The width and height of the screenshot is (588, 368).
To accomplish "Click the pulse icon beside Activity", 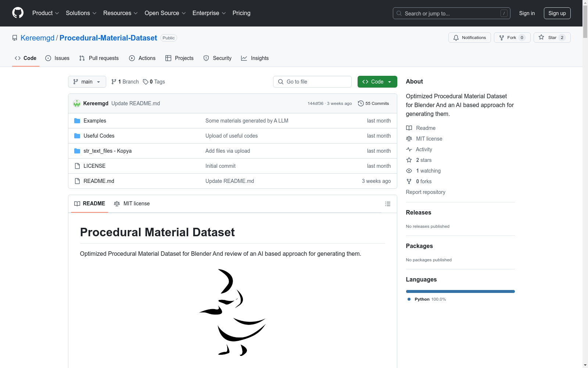I will coord(409,149).
